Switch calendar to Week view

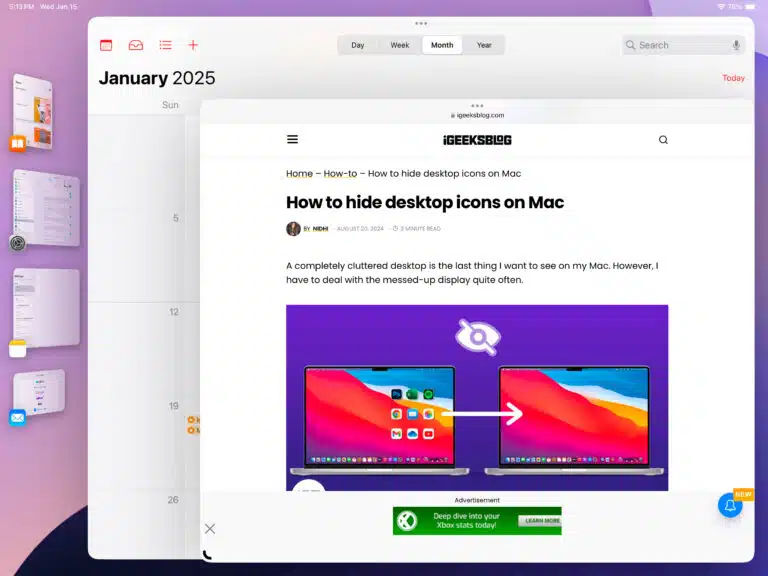[399, 45]
